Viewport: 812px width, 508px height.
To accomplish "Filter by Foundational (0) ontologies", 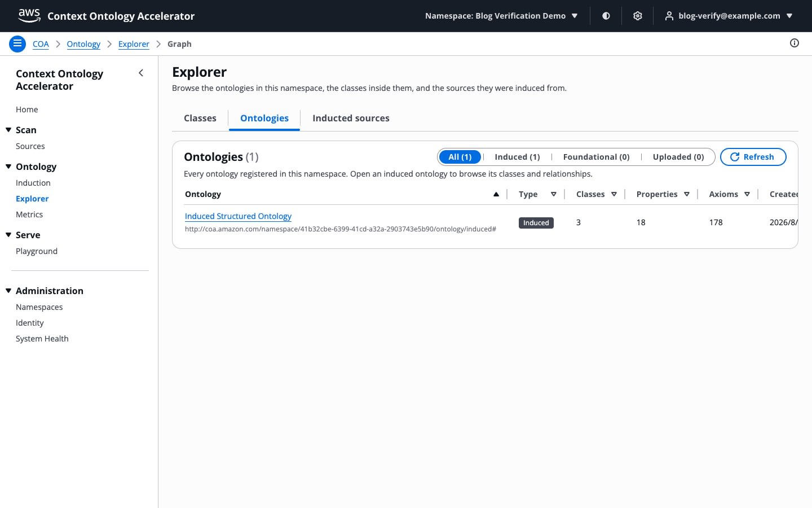I will pyautogui.click(x=596, y=157).
